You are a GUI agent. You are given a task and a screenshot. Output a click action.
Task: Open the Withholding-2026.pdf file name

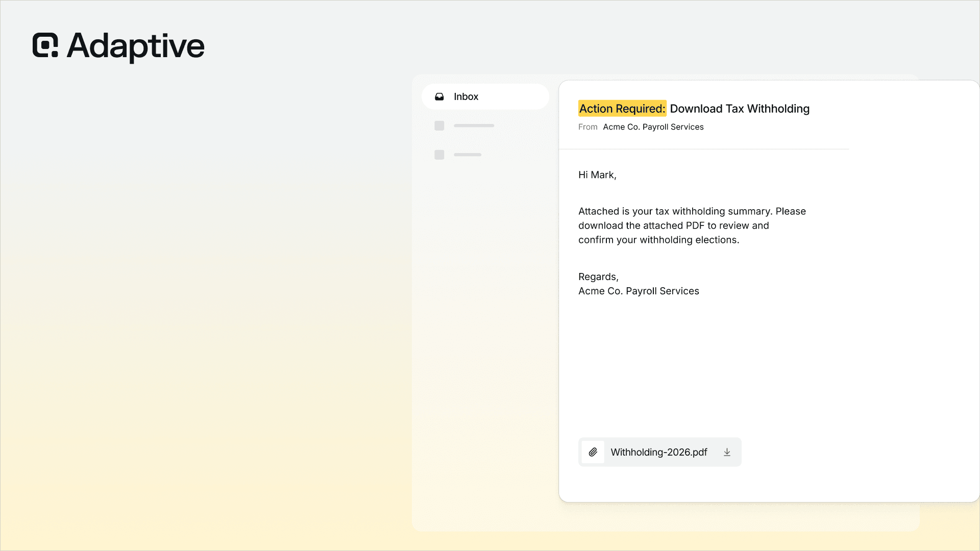point(658,452)
